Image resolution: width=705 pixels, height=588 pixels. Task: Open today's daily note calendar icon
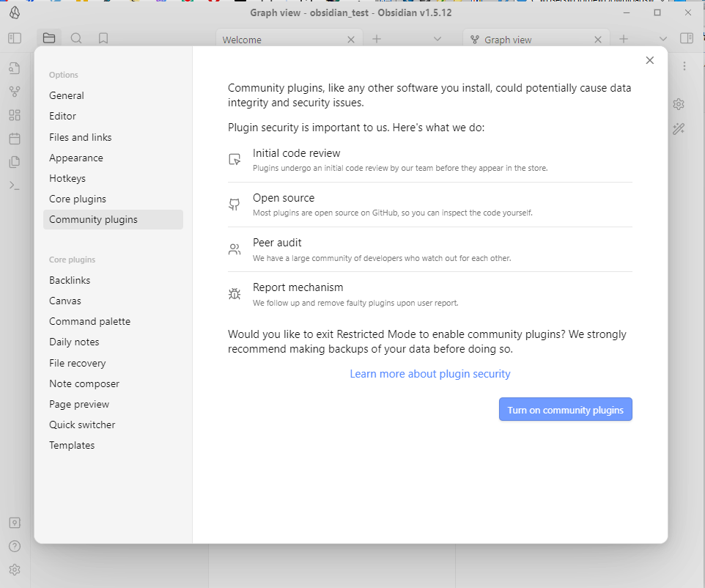(x=15, y=139)
